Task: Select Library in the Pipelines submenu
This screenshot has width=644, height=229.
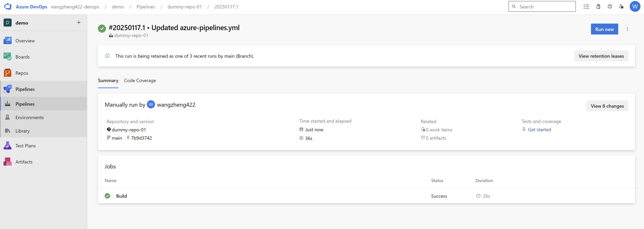Action: click(x=23, y=131)
